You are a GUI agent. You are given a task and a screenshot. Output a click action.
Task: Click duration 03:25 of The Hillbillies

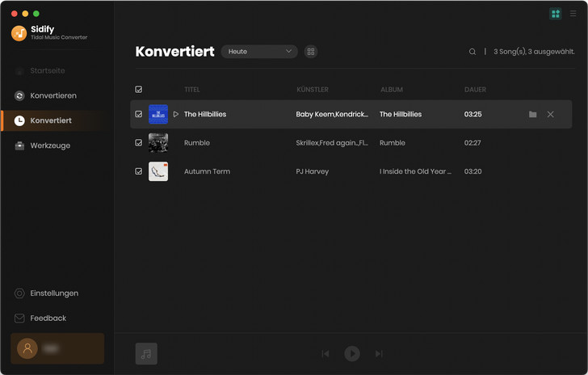(472, 114)
